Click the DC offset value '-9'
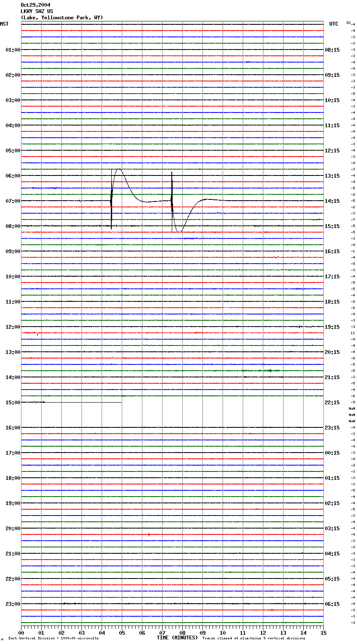 coord(353,402)
